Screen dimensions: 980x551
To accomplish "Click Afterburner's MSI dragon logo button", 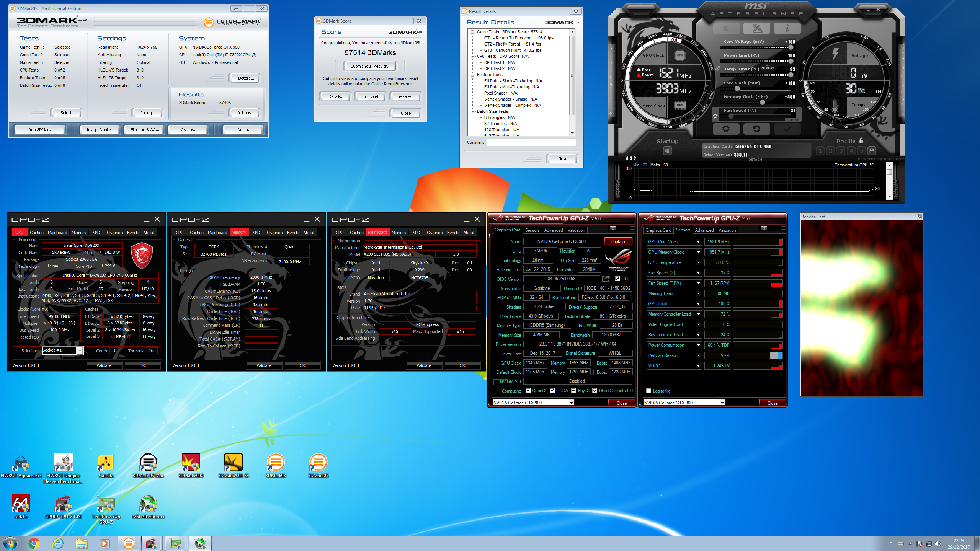I will pos(756,28).
